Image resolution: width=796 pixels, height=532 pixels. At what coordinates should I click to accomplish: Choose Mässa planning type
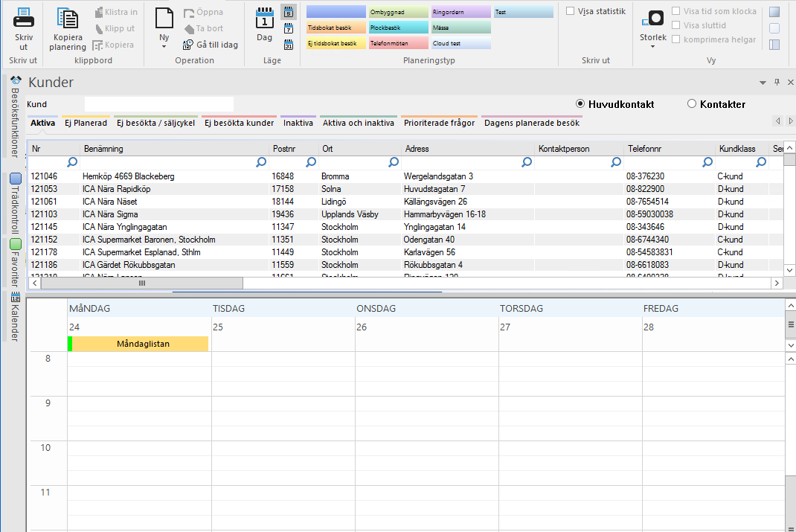coord(461,28)
